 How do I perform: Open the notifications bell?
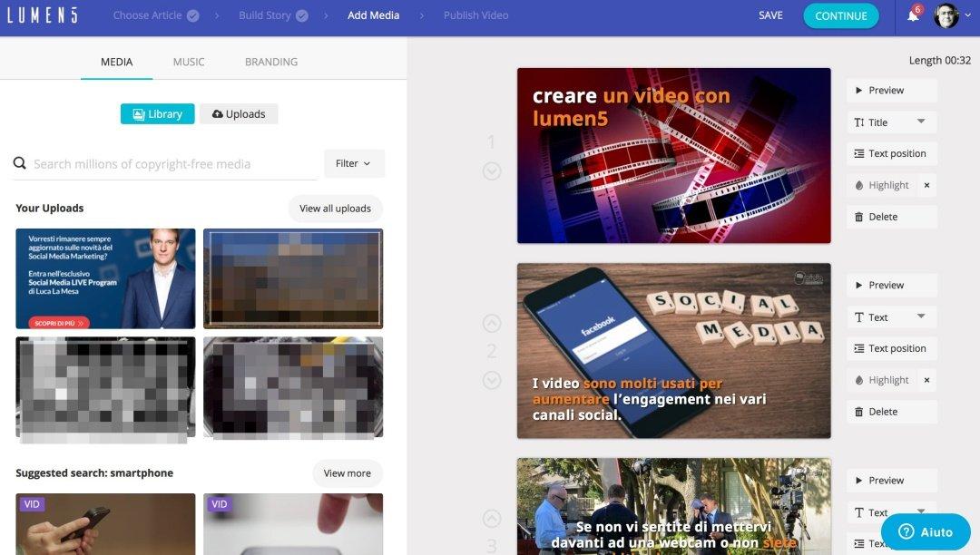pyautogui.click(x=913, y=15)
